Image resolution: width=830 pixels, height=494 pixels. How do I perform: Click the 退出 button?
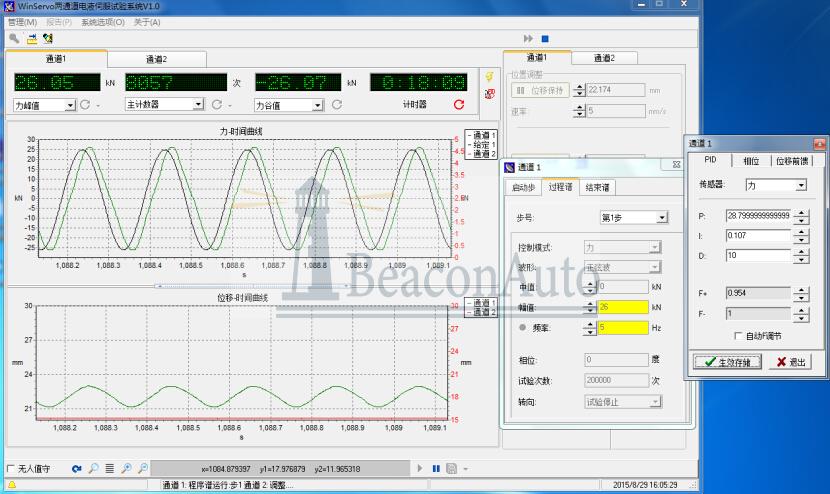coord(791,362)
